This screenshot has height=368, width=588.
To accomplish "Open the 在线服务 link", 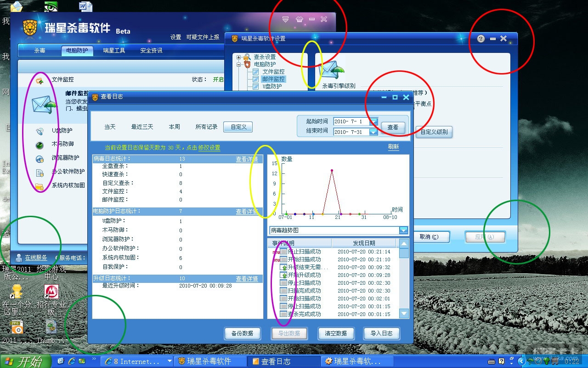I will [x=36, y=258].
